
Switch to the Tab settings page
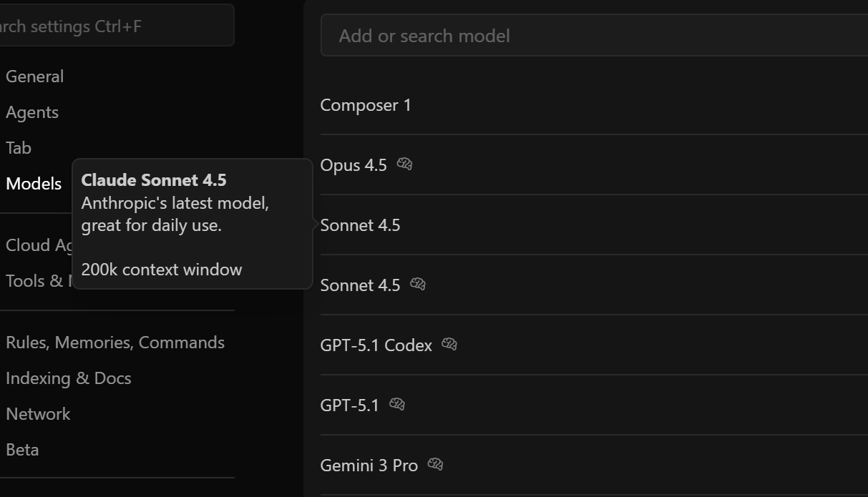point(19,148)
